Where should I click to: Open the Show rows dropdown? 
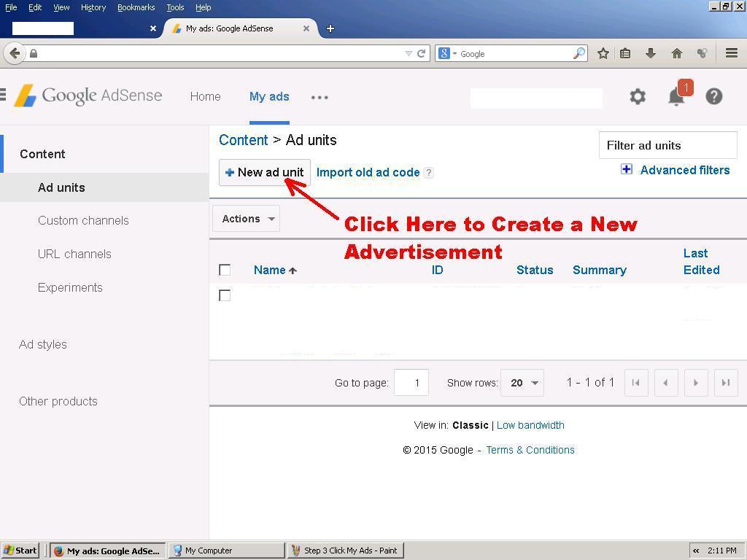[x=522, y=382]
